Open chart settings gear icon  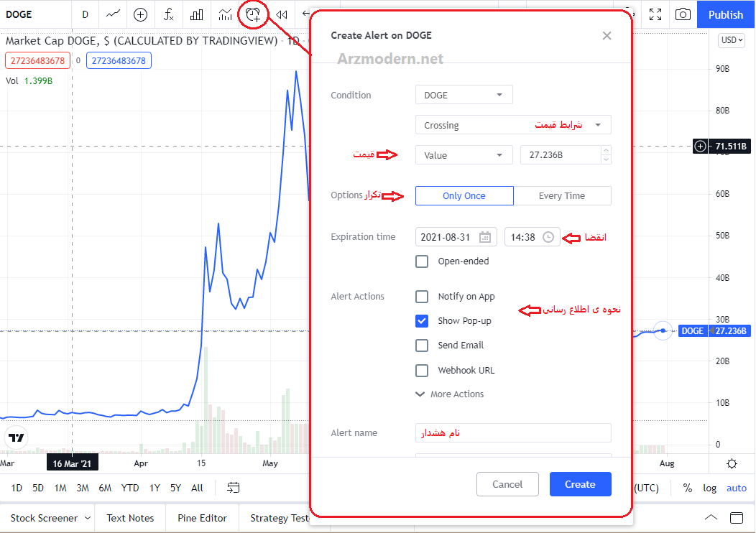(732, 463)
